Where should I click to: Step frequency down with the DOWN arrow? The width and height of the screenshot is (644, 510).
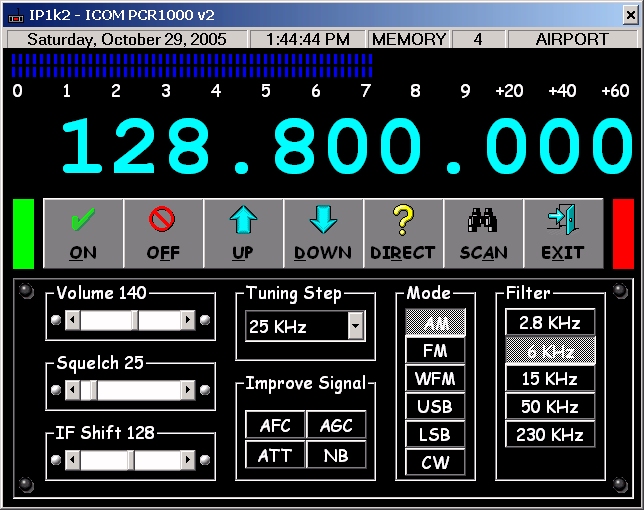(323, 233)
